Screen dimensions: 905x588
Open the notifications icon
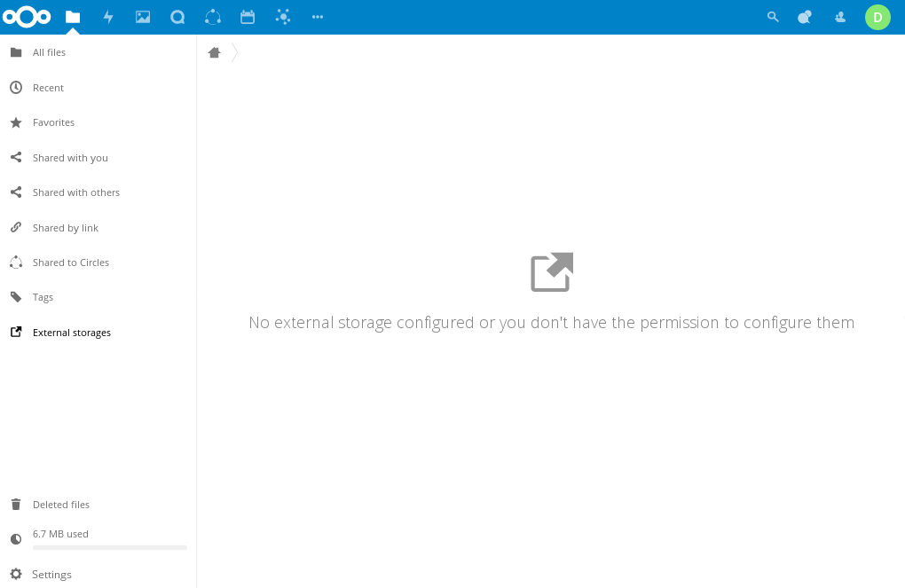pos(805,17)
